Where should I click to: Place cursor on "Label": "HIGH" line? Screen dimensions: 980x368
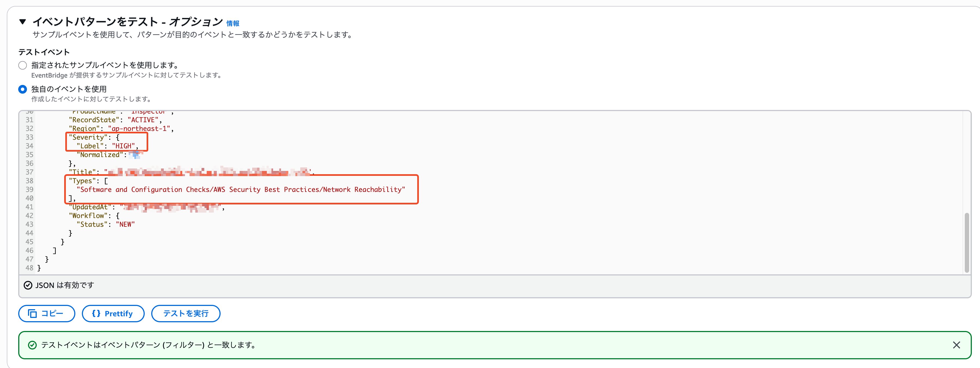pos(107,146)
